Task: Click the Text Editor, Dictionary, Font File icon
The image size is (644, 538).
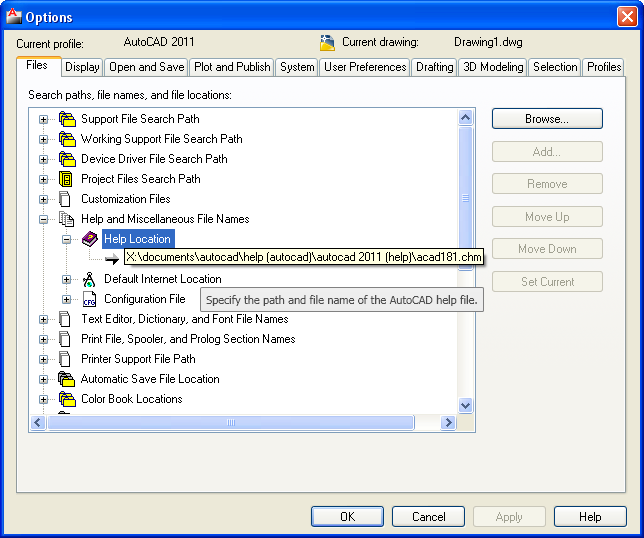Action: 64,319
